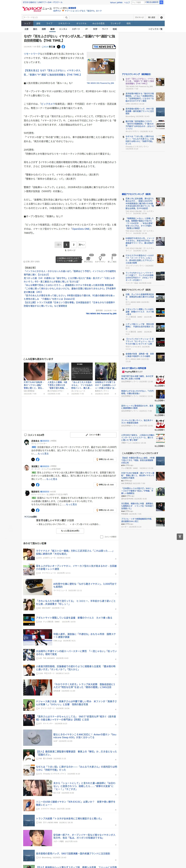Toggle the コメント非表示 checkbox
The height and width of the screenshot is (868, 186).
102,537
